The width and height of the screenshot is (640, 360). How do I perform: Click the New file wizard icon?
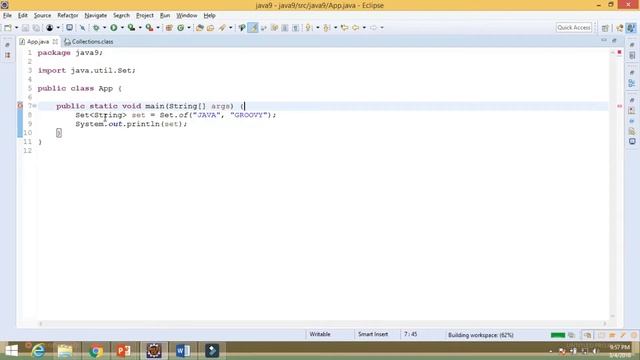pyautogui.click(x=8, y=28)
